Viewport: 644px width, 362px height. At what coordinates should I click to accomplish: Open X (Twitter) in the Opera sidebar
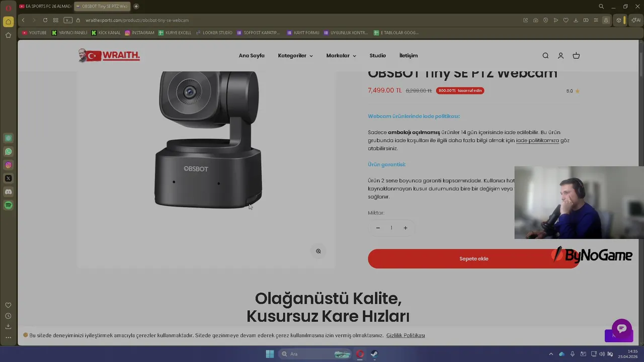(8, 178)
